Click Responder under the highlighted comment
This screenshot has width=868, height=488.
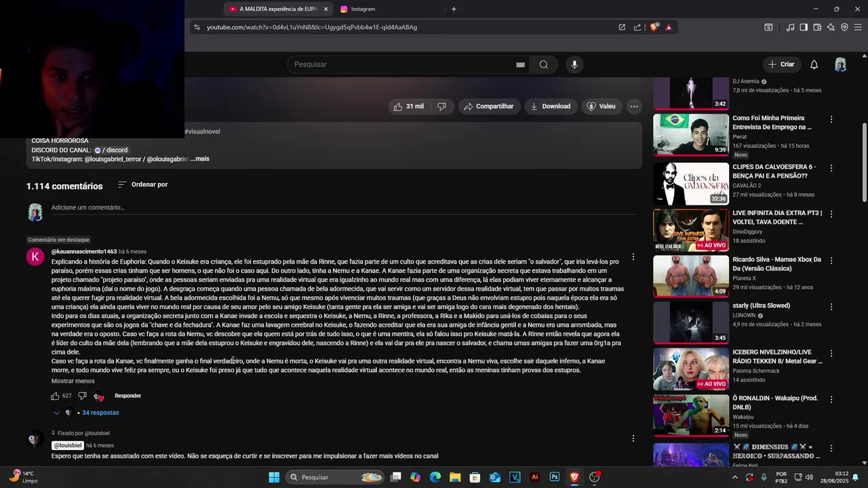pos(127,396)
